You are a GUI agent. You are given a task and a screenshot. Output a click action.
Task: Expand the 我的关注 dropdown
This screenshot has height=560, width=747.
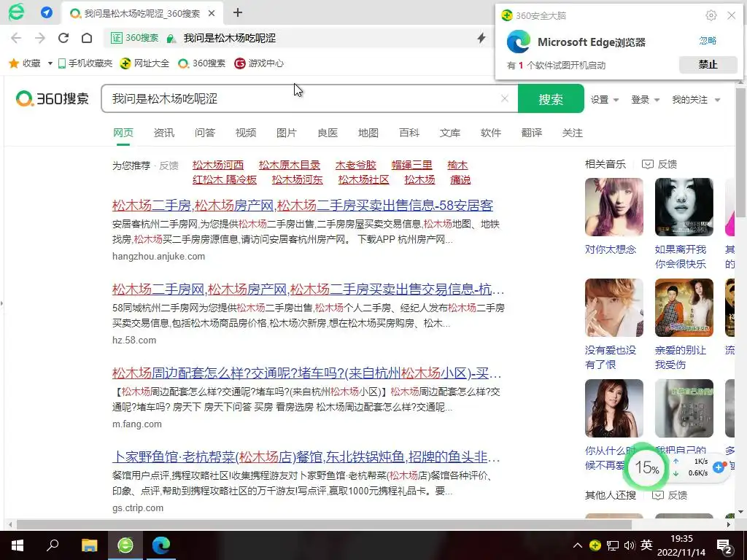click(x=695, y=99)
